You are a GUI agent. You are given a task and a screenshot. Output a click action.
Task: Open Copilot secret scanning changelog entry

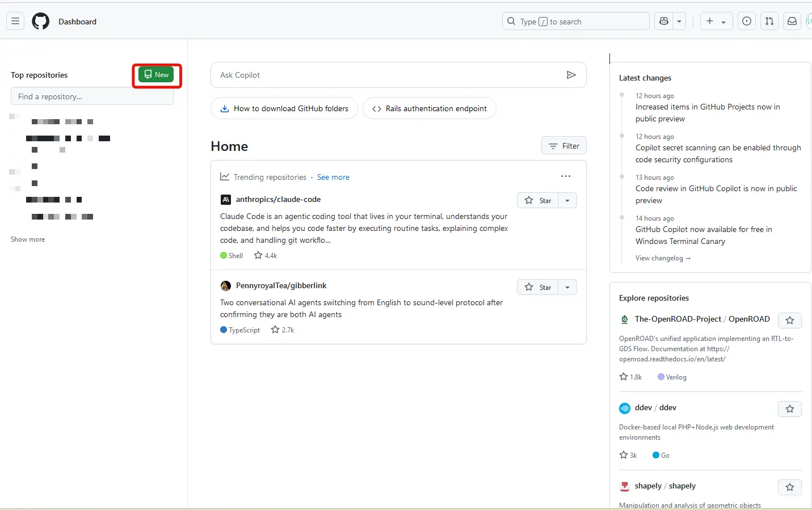[718, 154]
